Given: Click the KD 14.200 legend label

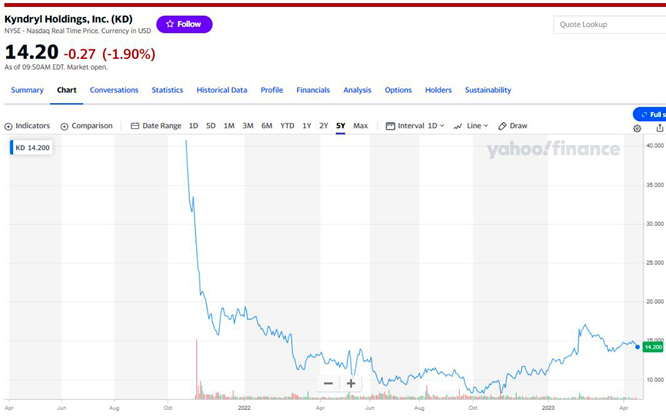Looking at the screenshot, I should 31,147.
